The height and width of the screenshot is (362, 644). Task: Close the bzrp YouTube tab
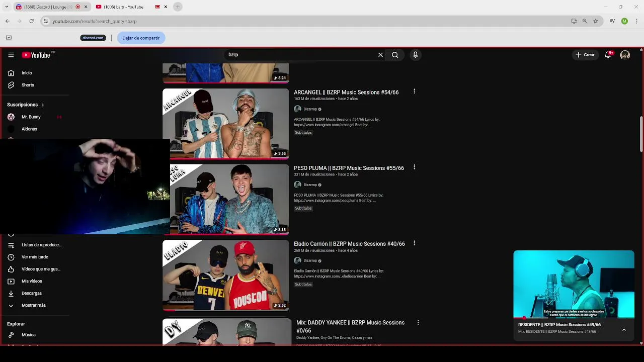166,7
